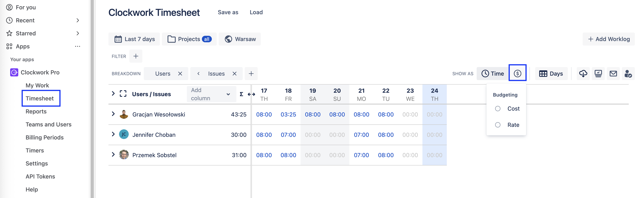The width and height of the screenshot is (644, 198).
Task: Click the cloud download export icon
Action: coord(583,73)
